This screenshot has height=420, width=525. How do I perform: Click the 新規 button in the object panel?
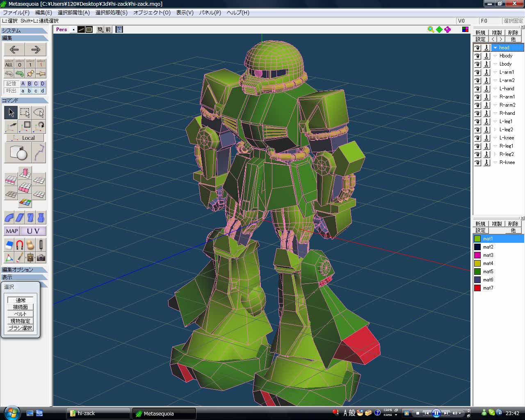point(480,32)
